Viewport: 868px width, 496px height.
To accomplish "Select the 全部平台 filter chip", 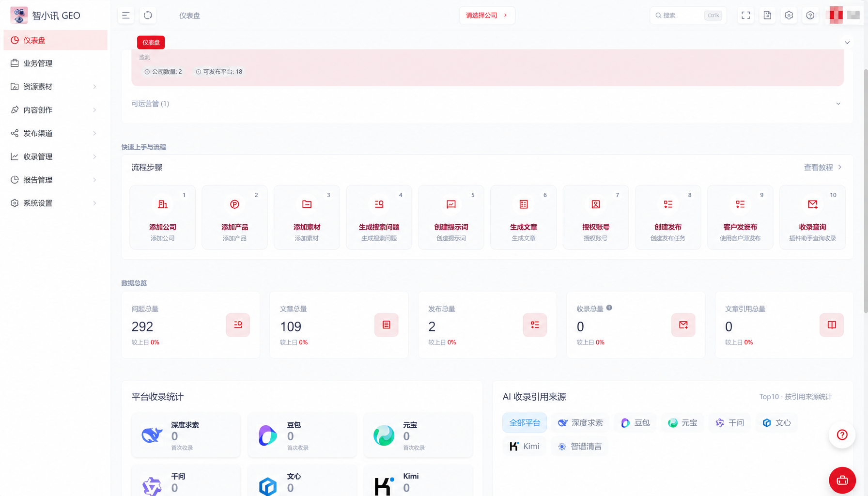I will (x=525, y=423).
